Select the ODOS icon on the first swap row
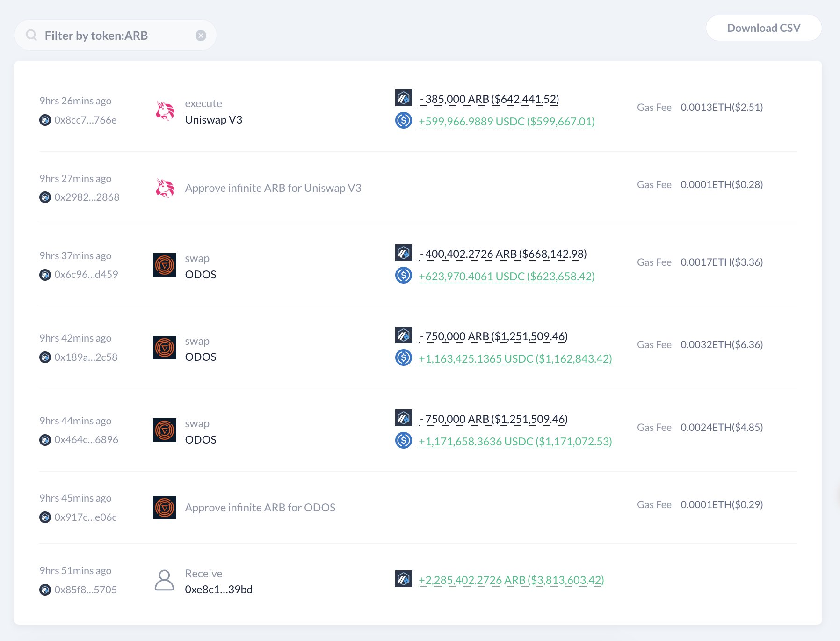840x641 pixels. tap(164, 265)
